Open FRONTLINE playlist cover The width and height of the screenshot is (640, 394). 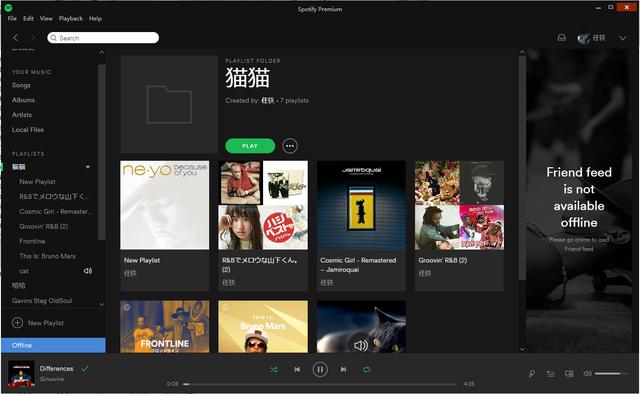[x=164, y=327]
